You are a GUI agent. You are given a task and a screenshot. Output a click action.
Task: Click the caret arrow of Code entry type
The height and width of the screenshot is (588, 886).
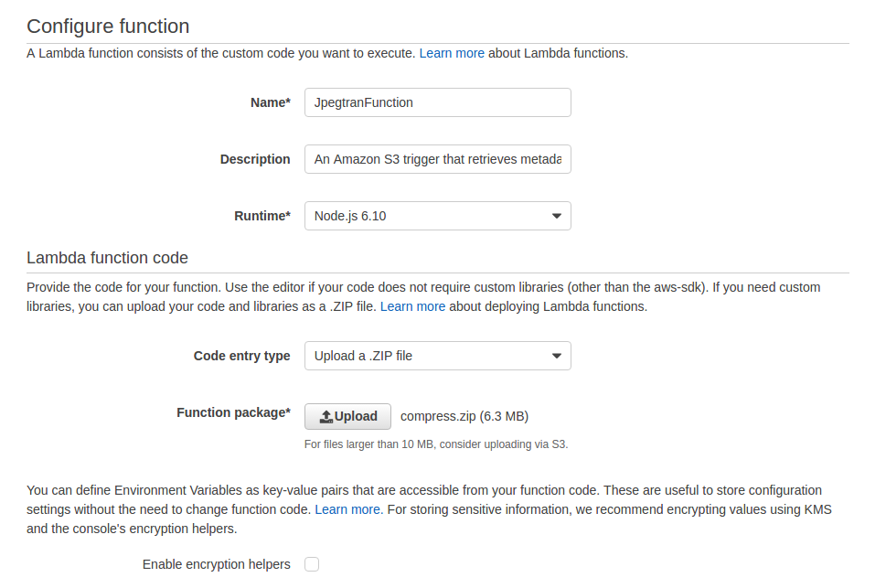coord(557,357)
